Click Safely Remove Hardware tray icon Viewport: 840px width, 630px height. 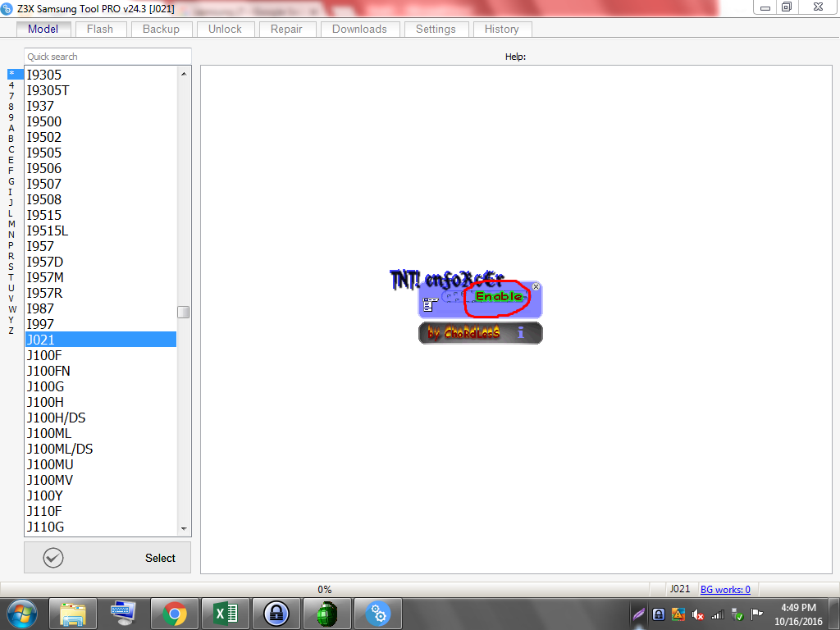pos(737,614)
